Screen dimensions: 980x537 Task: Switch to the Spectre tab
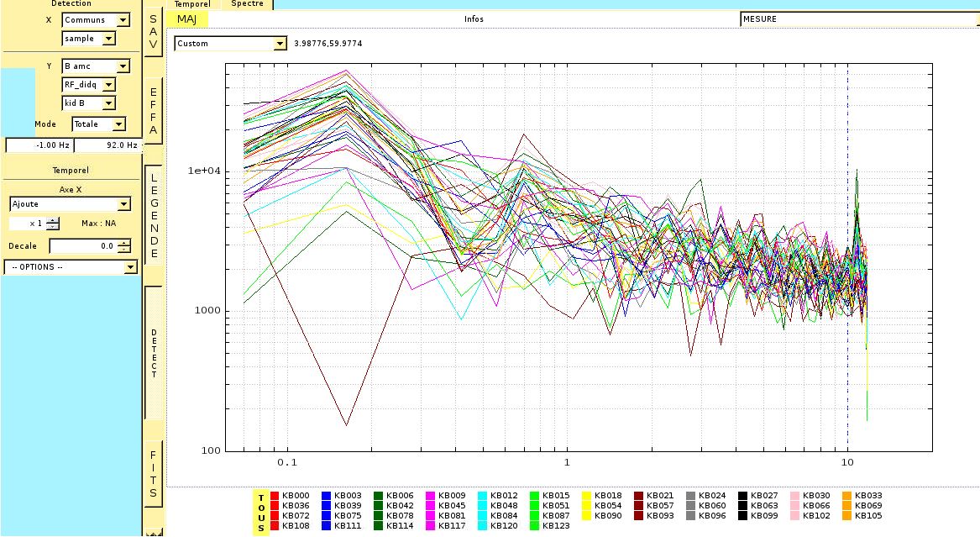247,4
